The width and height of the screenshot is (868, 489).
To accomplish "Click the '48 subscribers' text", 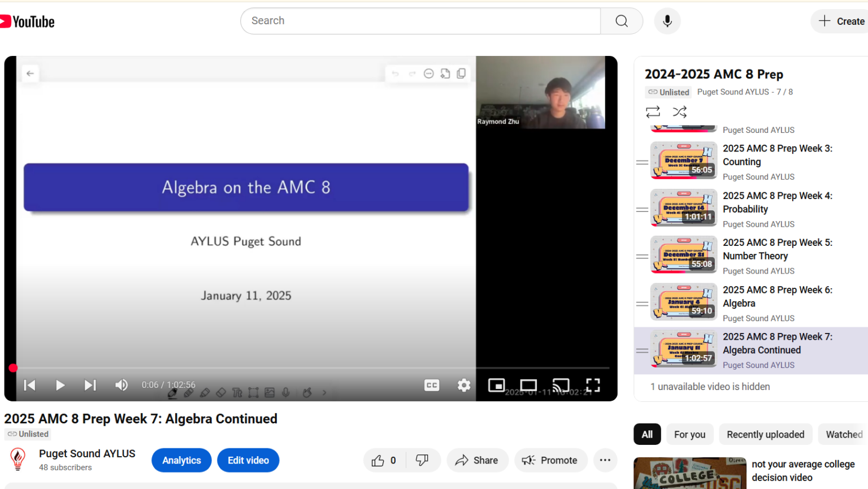I will click(x=65, y=468).
